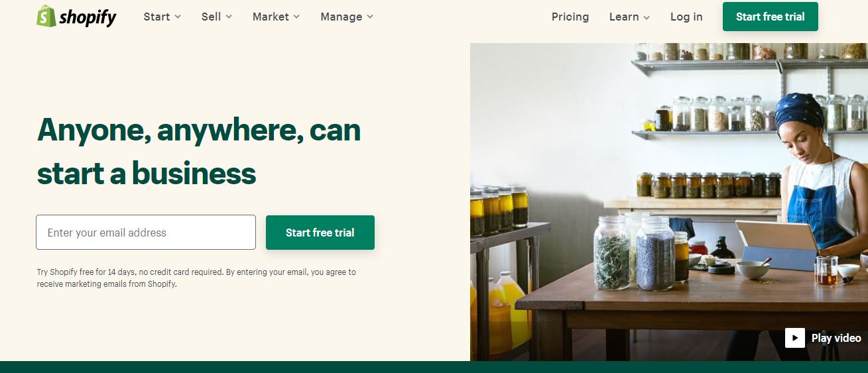
Task: Click Start free trial in header
Action: click(771, 17)
